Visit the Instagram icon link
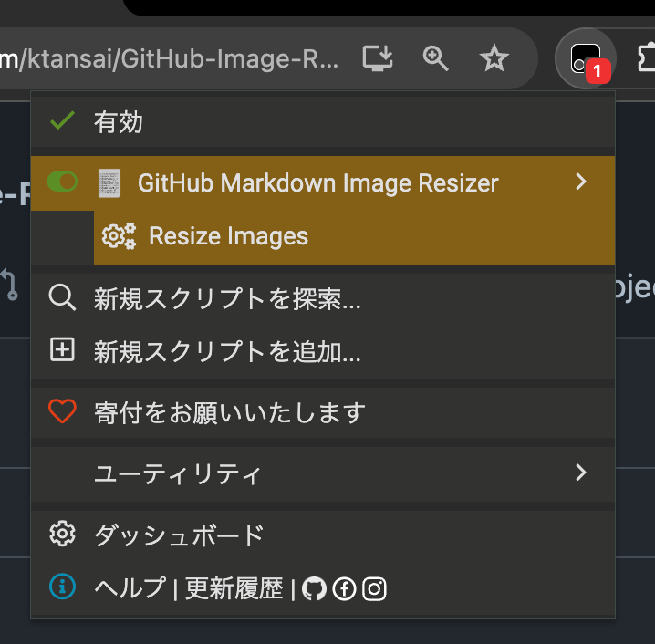 tap(374, 589)
